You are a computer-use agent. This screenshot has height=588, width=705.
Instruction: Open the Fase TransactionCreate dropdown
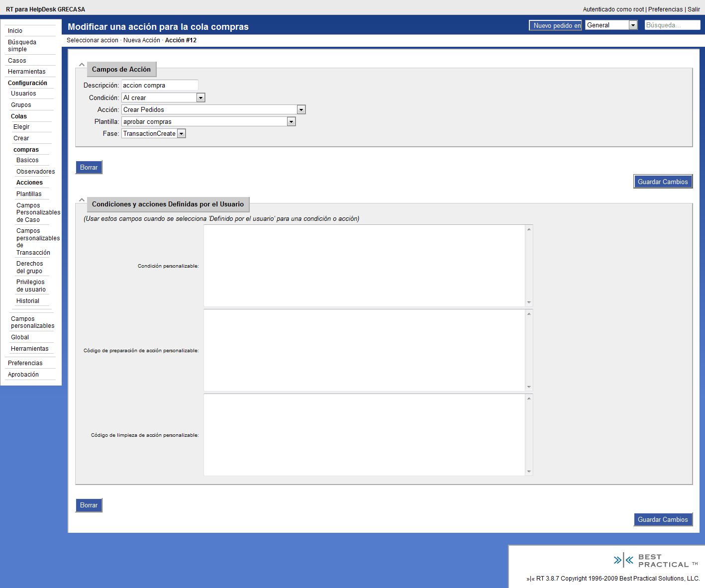(x=181, y=134)
